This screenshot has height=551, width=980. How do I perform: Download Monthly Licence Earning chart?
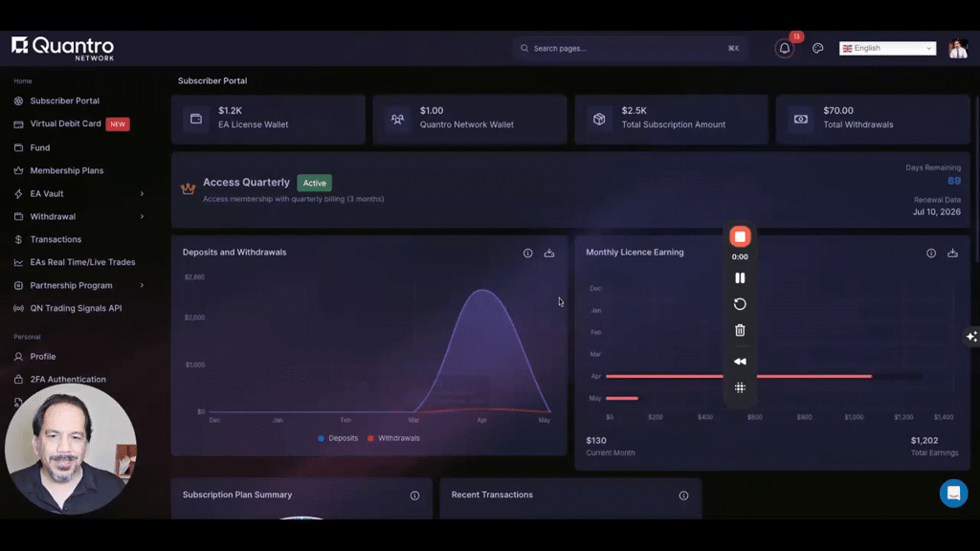952,253
